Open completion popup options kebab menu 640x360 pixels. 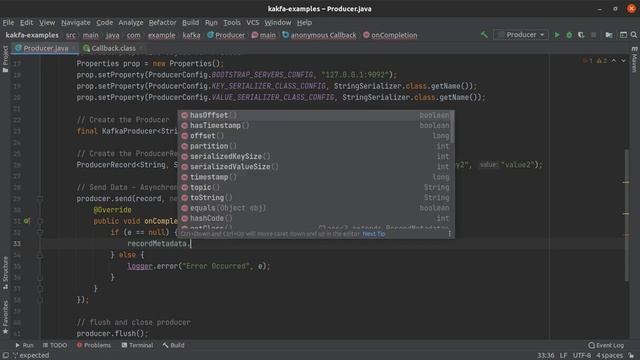(x=449, y=234)
